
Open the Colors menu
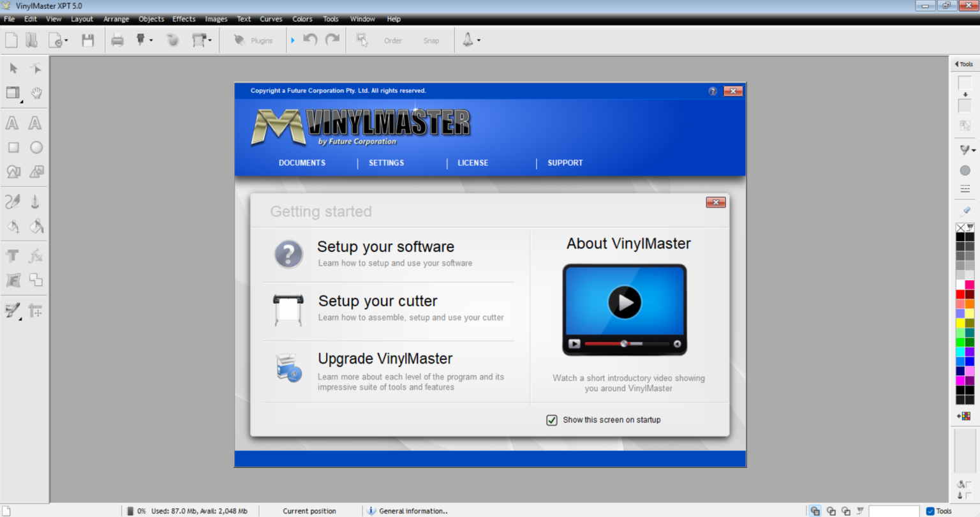[302, 19]
